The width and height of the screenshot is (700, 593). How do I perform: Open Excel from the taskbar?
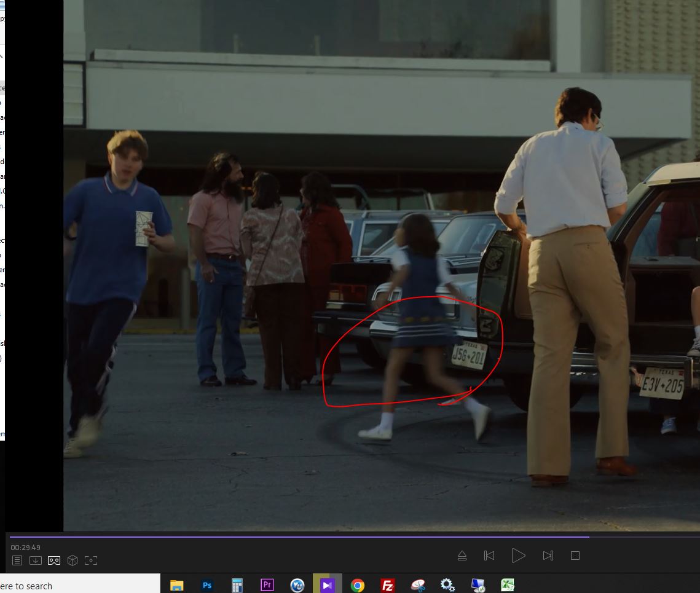click(508, 585)
